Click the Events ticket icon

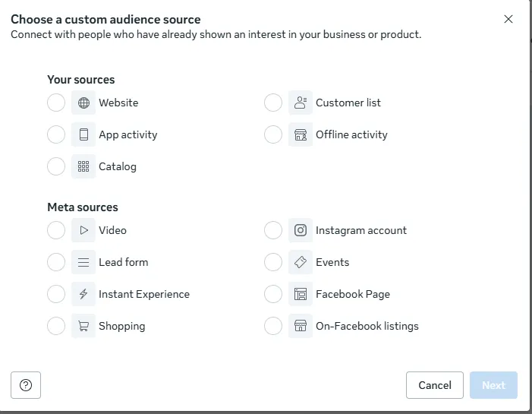tap(301, 262)
